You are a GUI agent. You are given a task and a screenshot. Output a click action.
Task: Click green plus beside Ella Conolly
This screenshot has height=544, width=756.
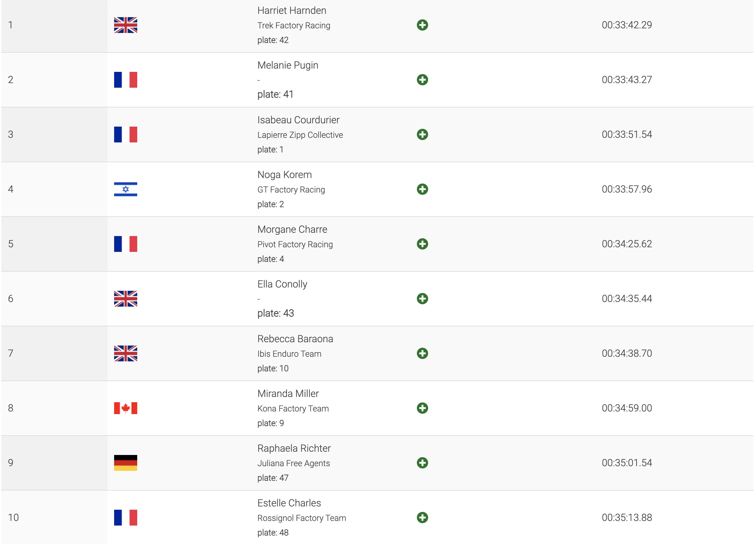[x=422, y=298]
